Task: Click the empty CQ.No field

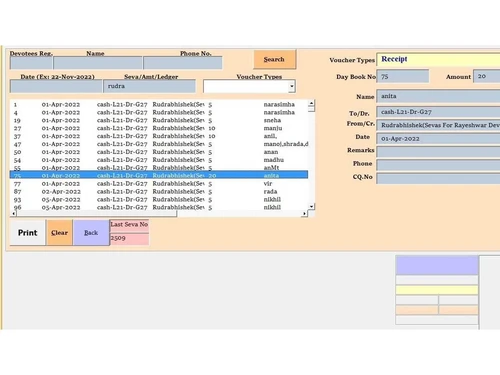Action: [438, 178]
